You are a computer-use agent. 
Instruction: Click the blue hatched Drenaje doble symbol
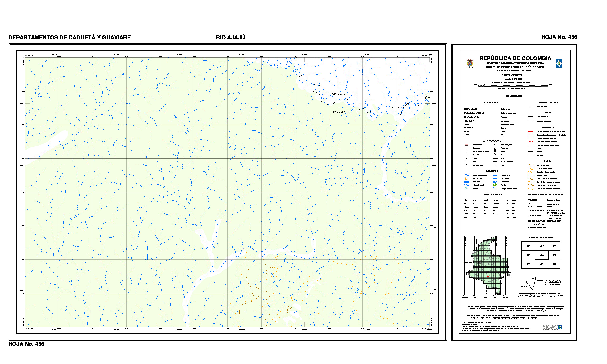click(495, 182)
